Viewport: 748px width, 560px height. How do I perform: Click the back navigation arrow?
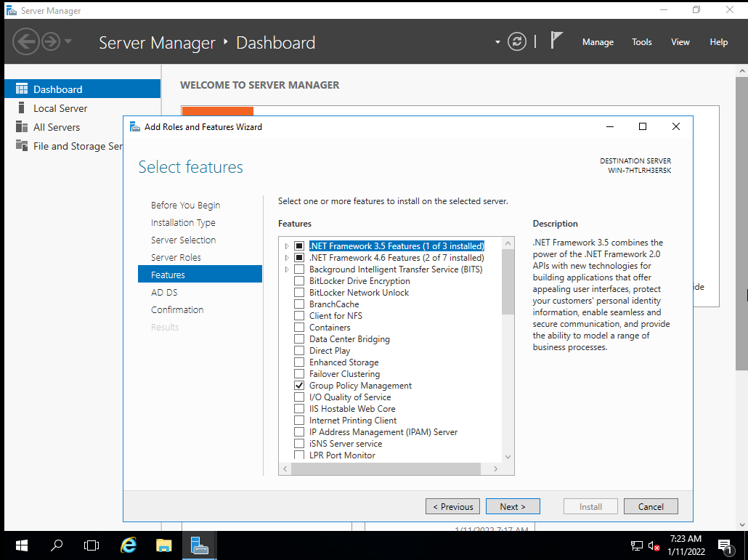26,41
